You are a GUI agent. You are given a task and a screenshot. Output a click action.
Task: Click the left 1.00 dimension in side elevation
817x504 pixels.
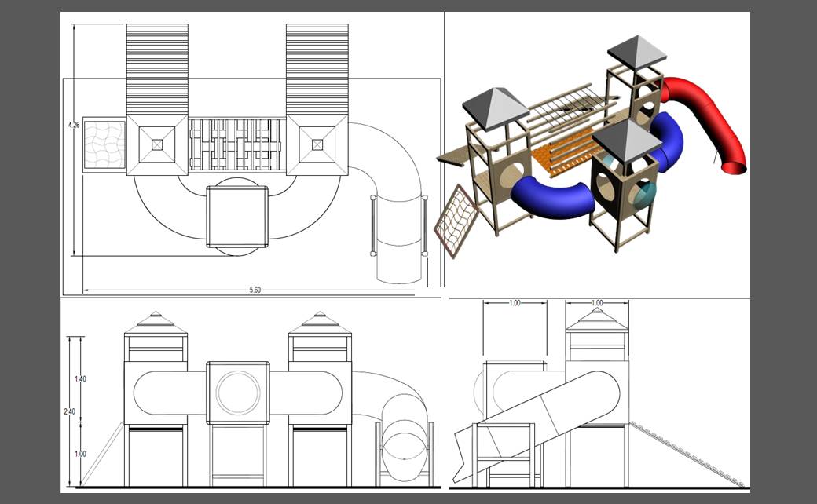pyautogui.click(x=515, y=303)
